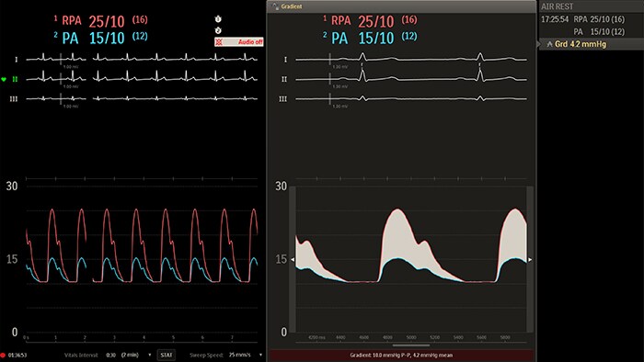Click the stopwatch 2 timer icon
The height and width of the screenshot is (362, 644).
pos(218,30)
